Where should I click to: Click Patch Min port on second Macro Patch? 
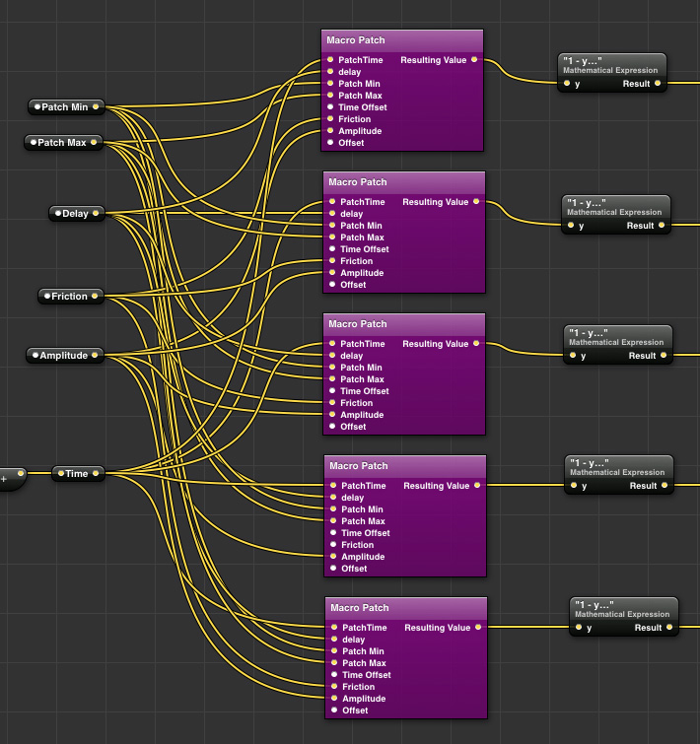tap(332, 226)
